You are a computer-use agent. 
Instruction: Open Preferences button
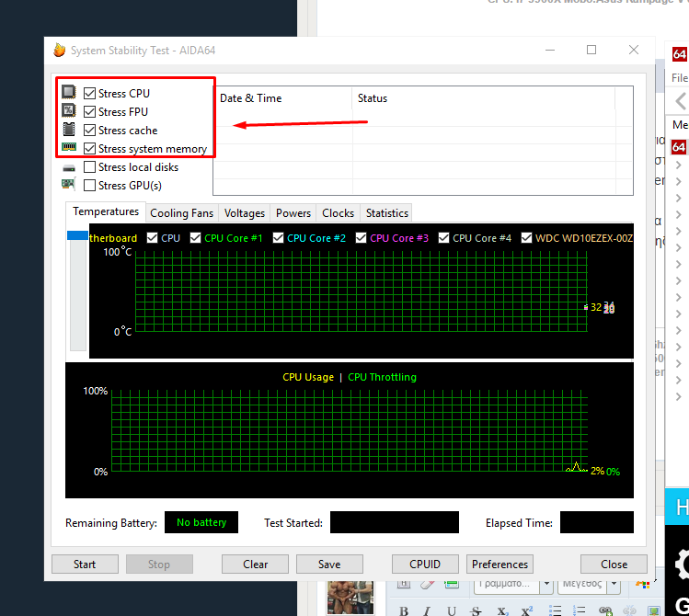tap(500, 565)
